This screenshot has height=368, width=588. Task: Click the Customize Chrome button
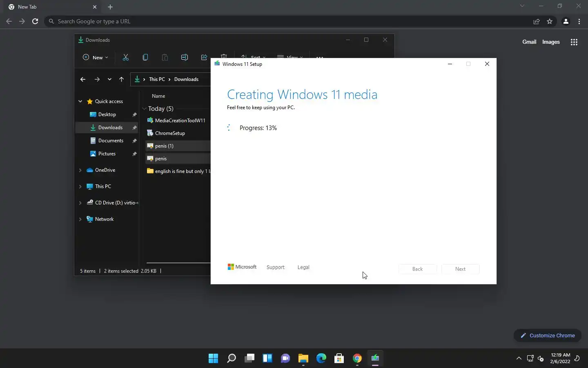tap(548, 336)
